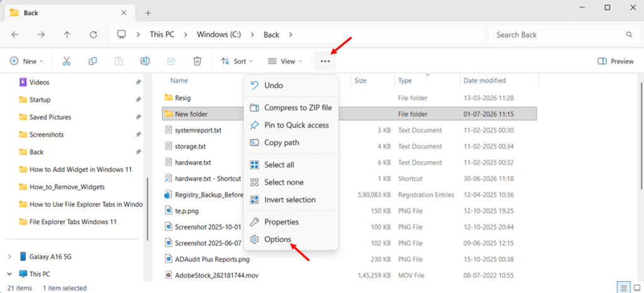644x293 pixels.
Task: Open Options from the menu
Action: [291, 240]
